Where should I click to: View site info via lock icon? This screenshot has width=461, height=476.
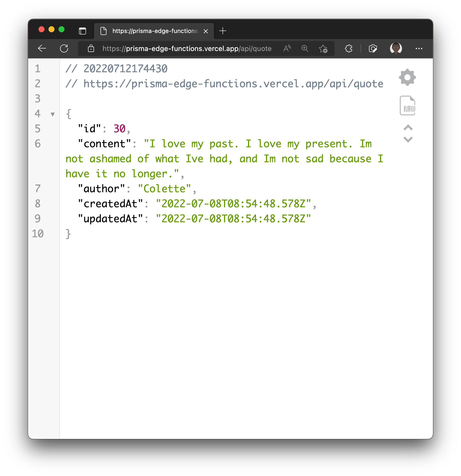coord(91,48)
